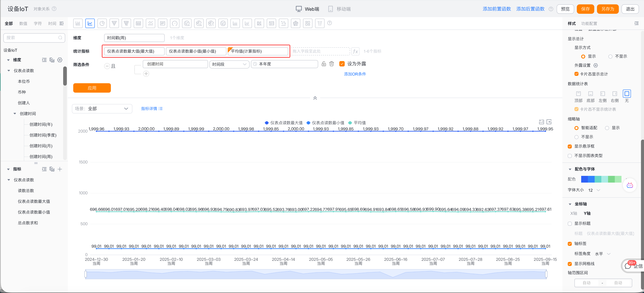Select the funnel chart type icon
This screenshot has height=293, width=644.
point(114,23)
